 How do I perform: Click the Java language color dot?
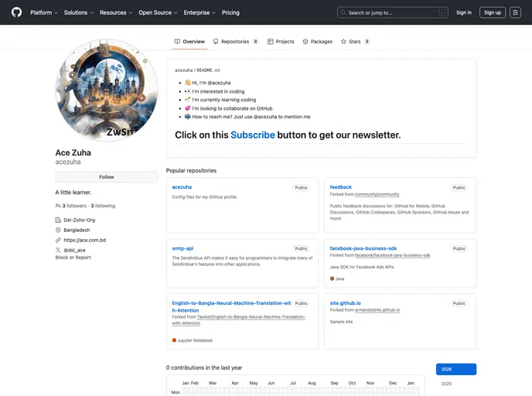(332, 278)
